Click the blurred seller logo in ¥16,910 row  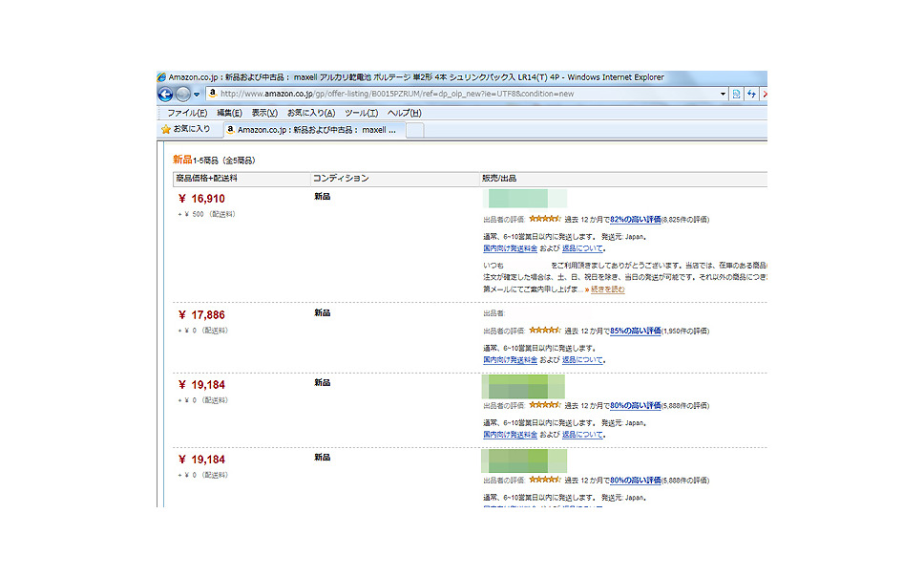coord(524,198)
